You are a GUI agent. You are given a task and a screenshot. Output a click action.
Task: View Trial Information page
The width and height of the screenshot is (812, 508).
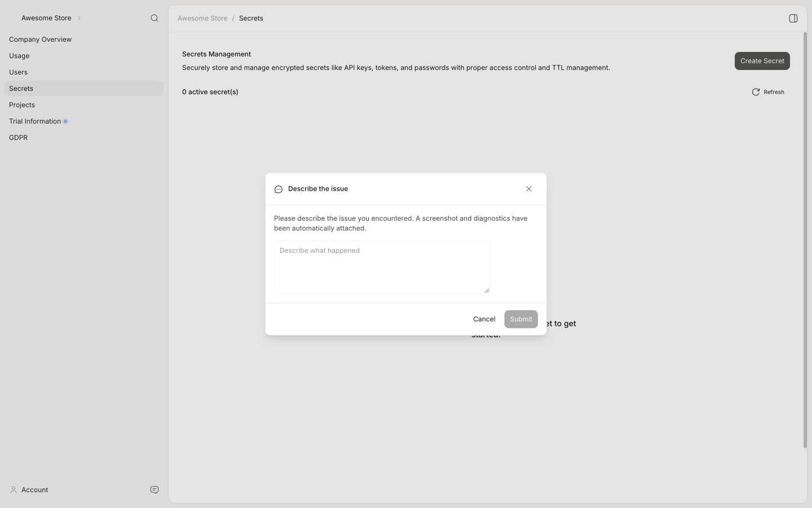[x=84, y=121]
